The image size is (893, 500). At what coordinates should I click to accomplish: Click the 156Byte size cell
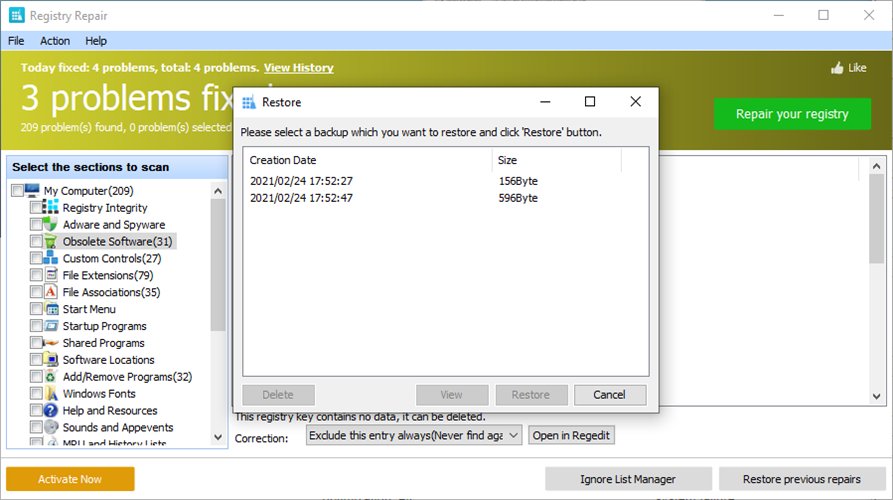(518, 181)
